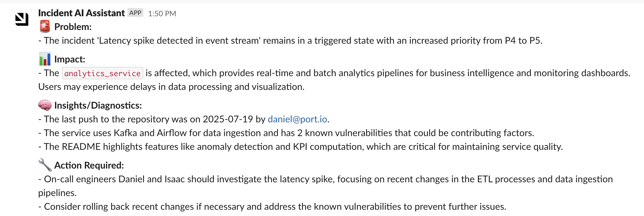Screen dimensions: 644x216
Task: Click the Incident AI Assistant avatar icon
Action: tap(22, 19)
